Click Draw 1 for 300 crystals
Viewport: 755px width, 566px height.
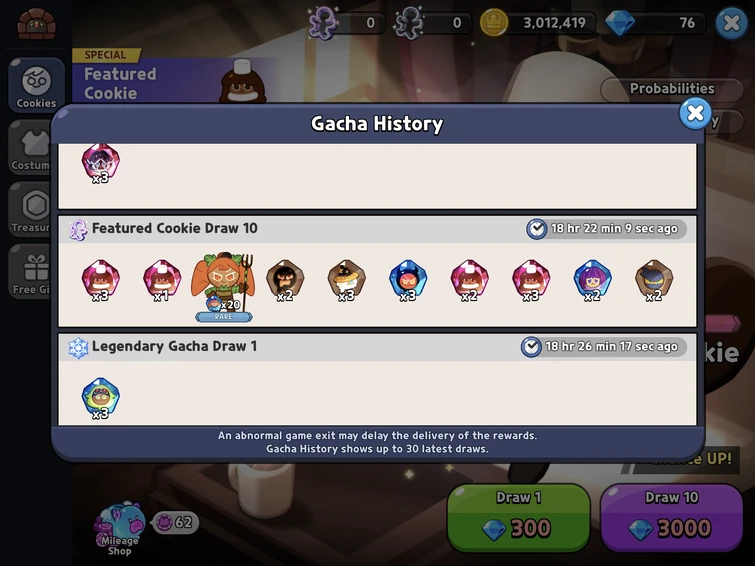point(519,517)
